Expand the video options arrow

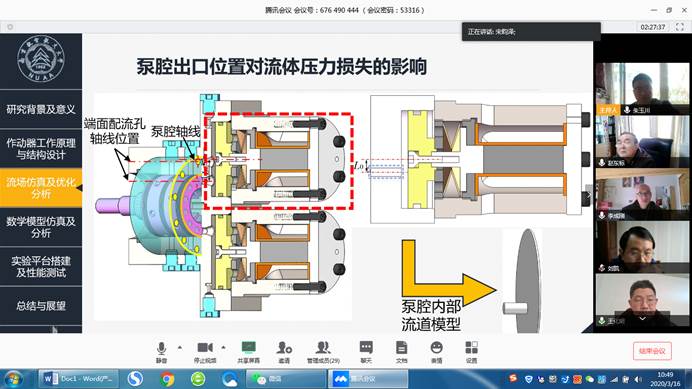(x=223, y=347)
